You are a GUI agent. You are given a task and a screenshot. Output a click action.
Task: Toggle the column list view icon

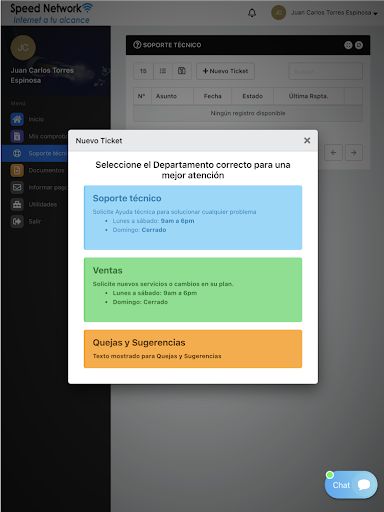click(163, 71)
